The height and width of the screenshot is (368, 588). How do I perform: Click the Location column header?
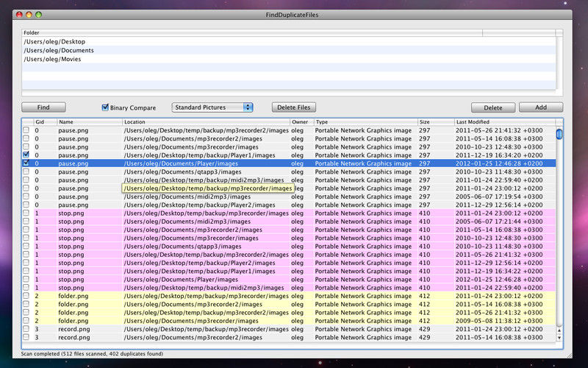click(135, 122)
